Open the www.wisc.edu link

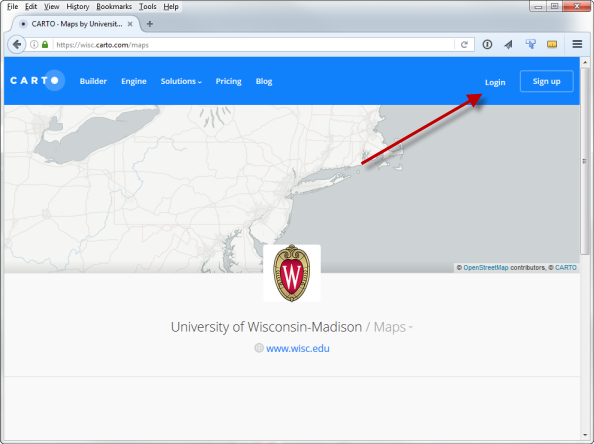pos(297,348)
